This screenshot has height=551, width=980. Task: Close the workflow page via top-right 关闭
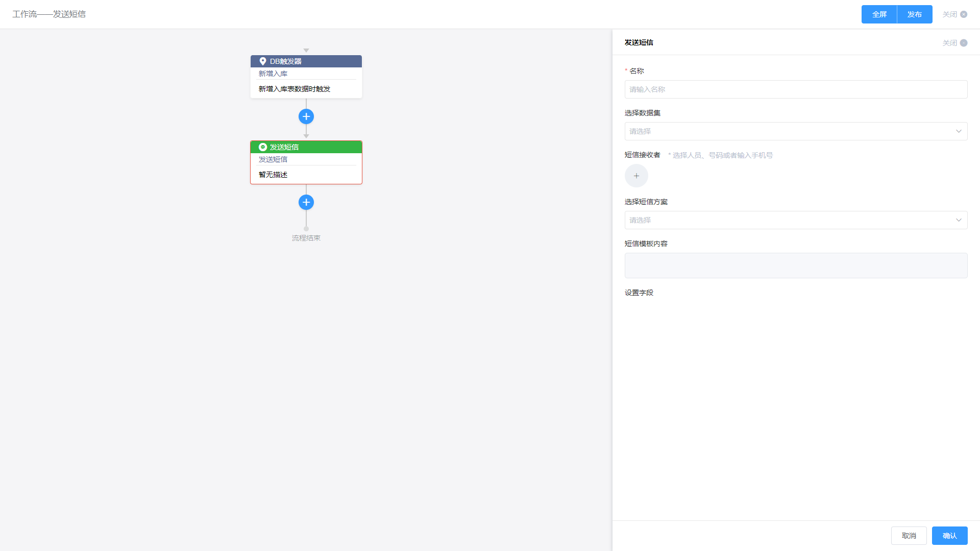(954, 14)
